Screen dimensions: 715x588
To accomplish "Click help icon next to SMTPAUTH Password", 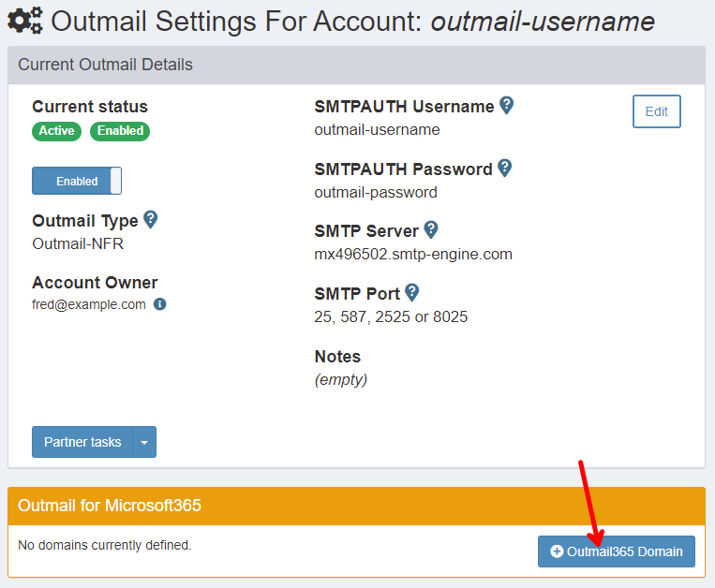I will pos(504,169).
